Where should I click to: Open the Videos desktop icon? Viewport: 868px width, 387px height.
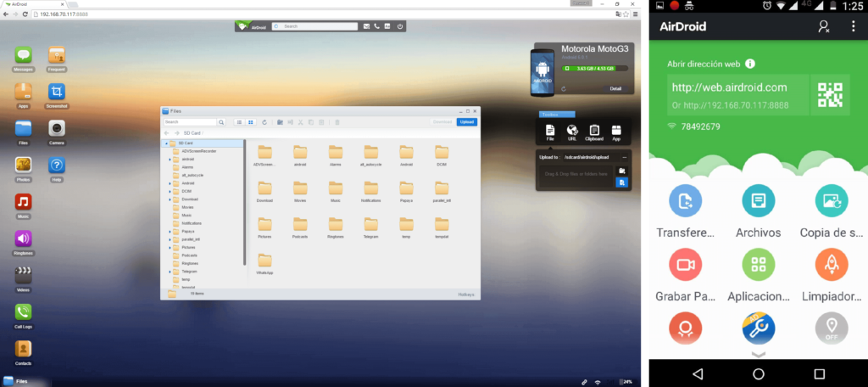click(x=23, y=276)
